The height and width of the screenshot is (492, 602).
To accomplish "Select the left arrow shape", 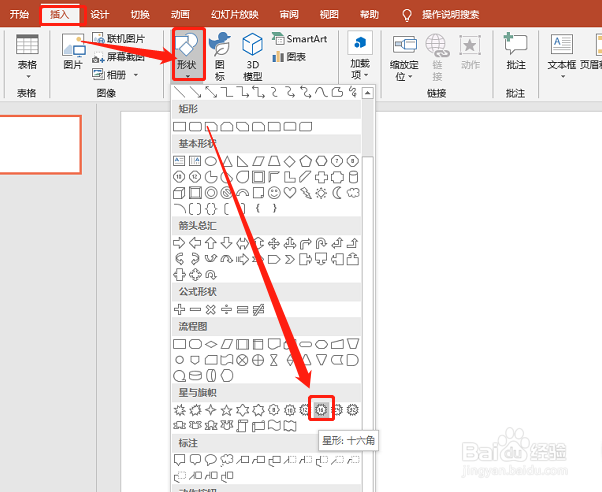I will 195,243.
